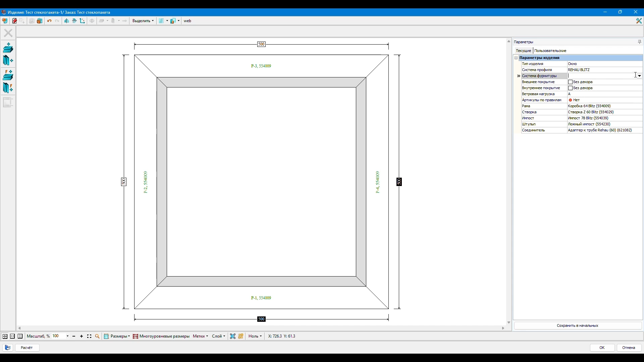Open the Слой dropdown

(x=218, y=336)
